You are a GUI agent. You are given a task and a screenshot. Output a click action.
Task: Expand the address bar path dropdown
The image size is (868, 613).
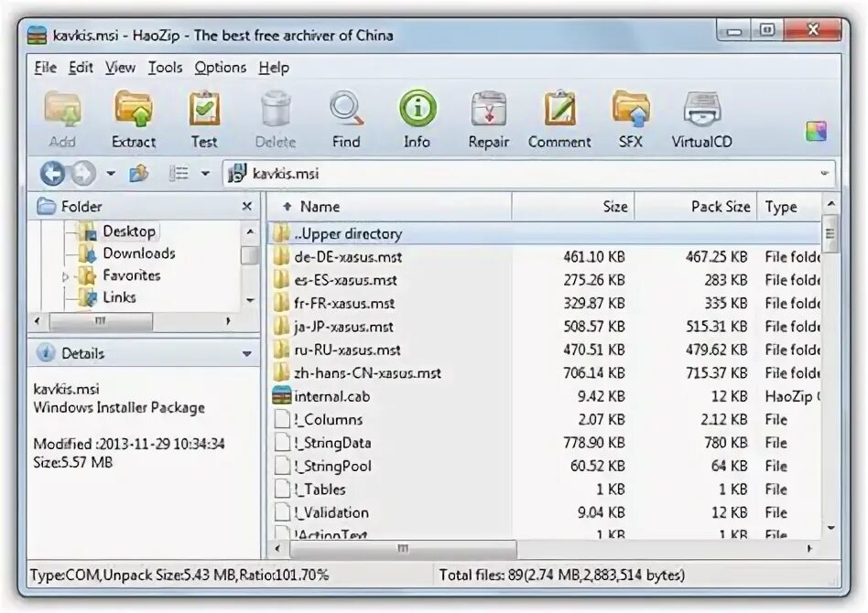click(x=824, y=173)
